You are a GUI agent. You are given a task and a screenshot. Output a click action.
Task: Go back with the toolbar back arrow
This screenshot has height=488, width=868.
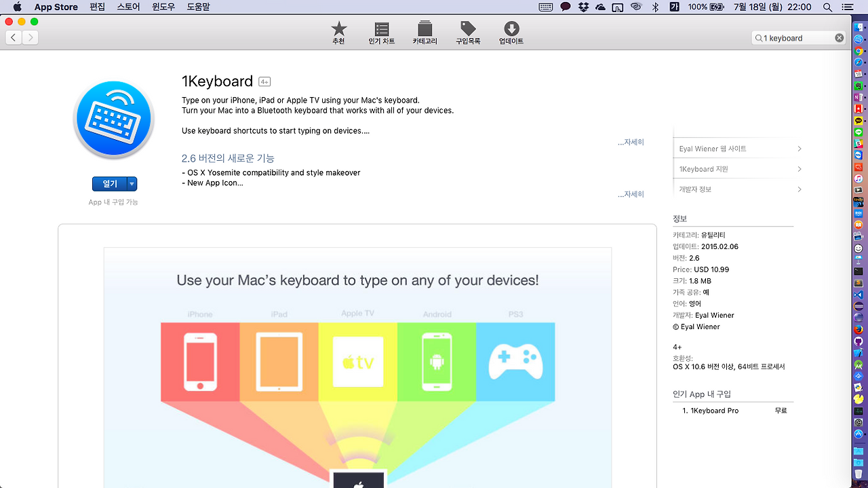click(14, 38)
